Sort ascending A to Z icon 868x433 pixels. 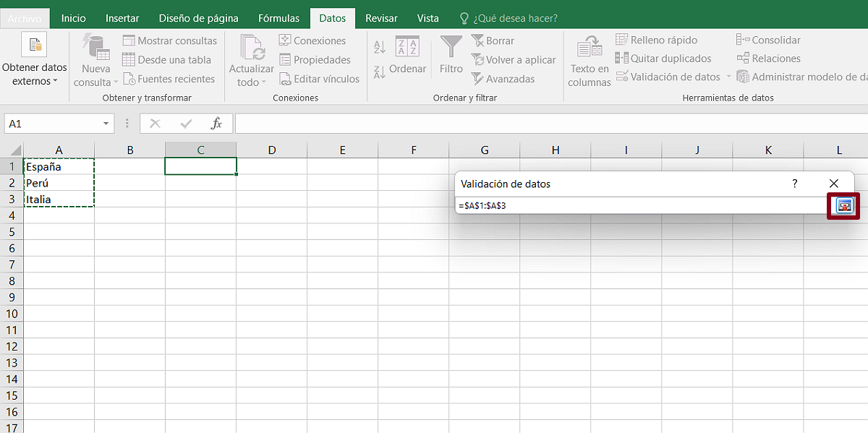coord(380,48)
